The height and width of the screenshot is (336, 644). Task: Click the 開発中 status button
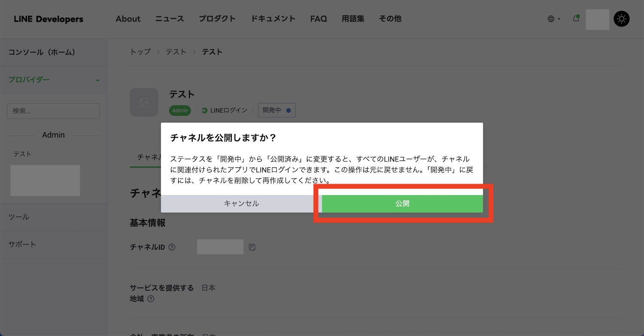[277, 110]
